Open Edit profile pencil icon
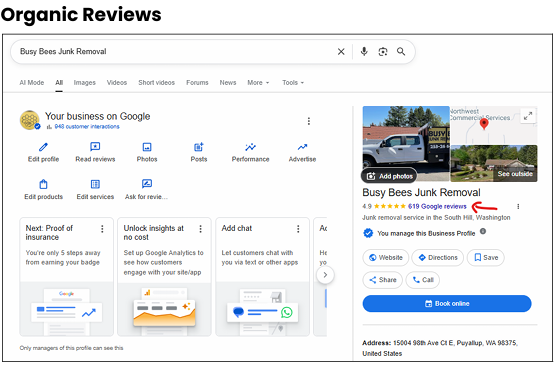 (43, 147)
